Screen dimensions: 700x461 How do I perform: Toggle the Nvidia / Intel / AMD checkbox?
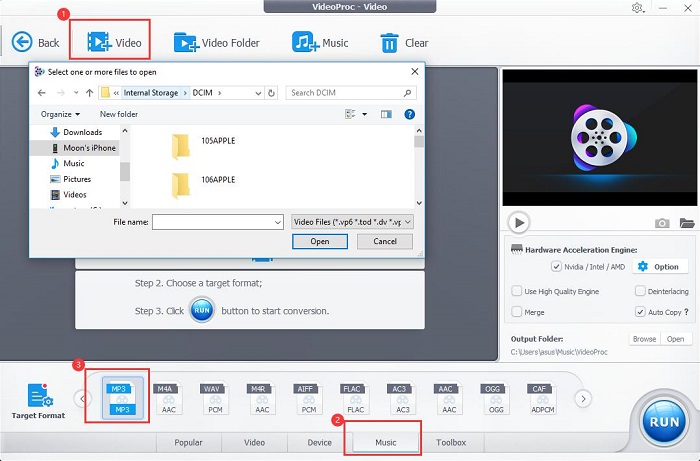[556, 266]
